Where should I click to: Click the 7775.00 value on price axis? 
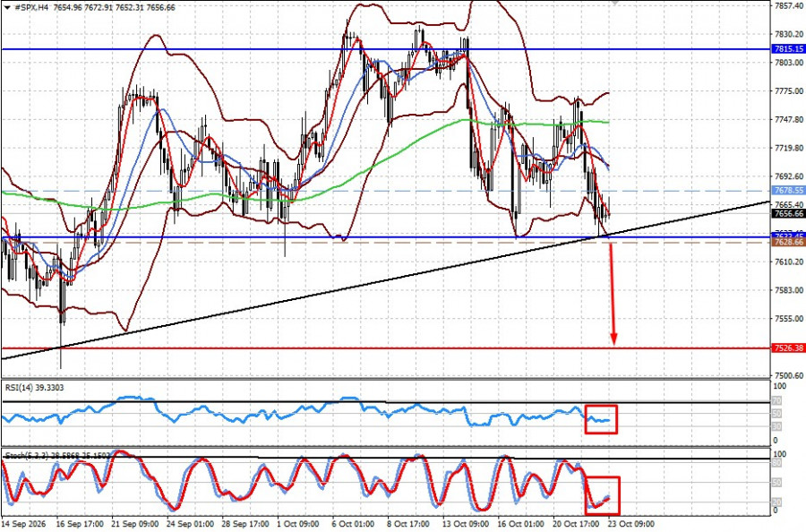pyautogui.click(x=789, y=91)
